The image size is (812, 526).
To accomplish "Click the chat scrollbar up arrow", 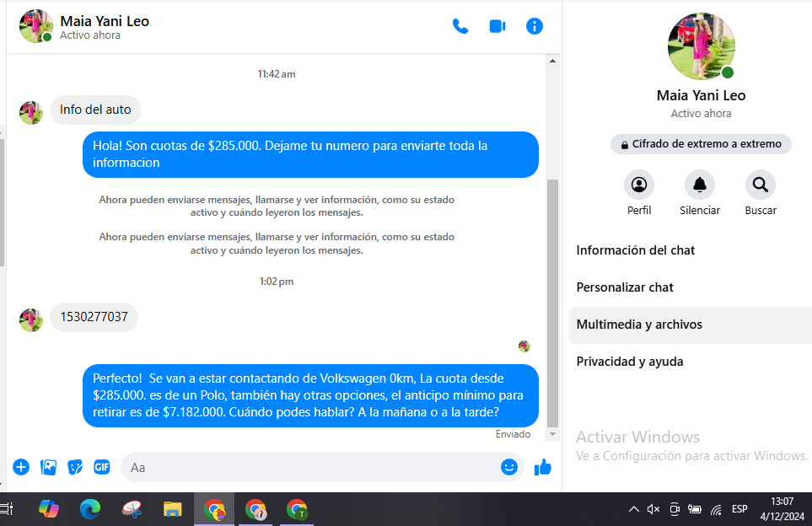I will coord(552,61).
